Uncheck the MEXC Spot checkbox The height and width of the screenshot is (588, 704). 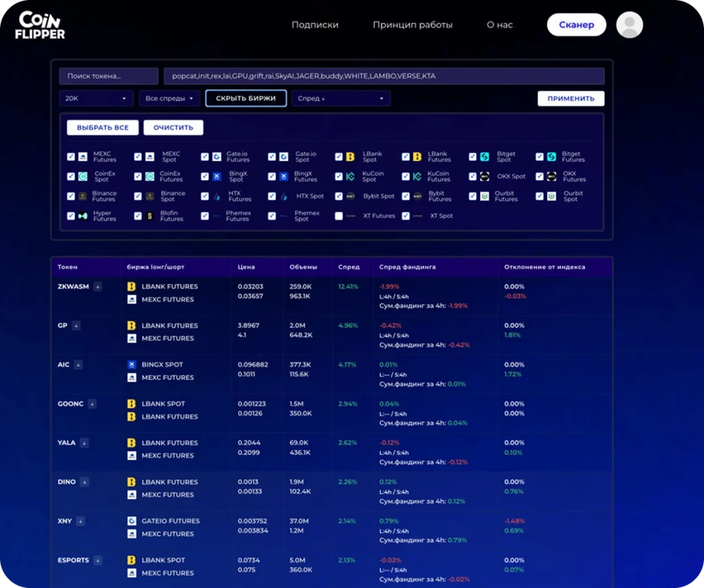pos(137,157)
